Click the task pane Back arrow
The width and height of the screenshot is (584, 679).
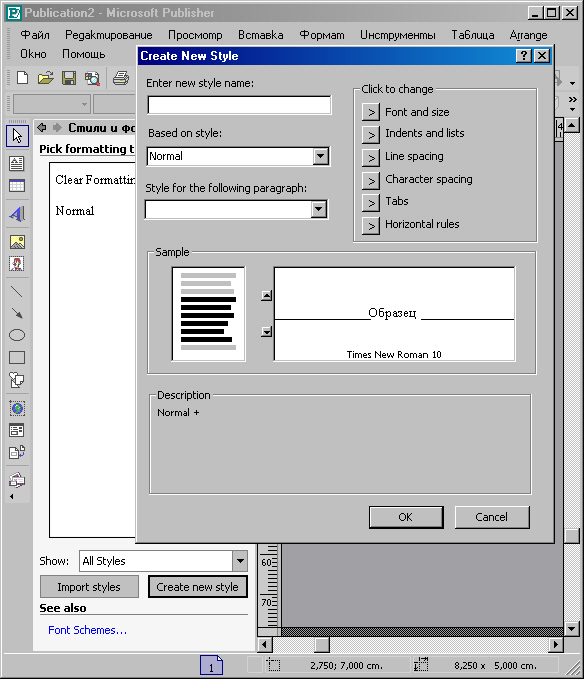(x=42, y=127)
